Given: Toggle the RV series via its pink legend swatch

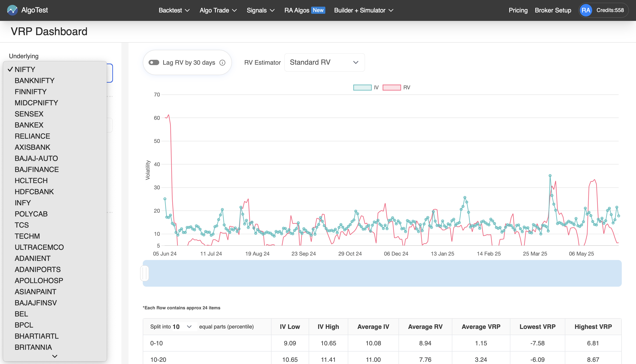Looking at the screenshot, I should click(392, 87).
